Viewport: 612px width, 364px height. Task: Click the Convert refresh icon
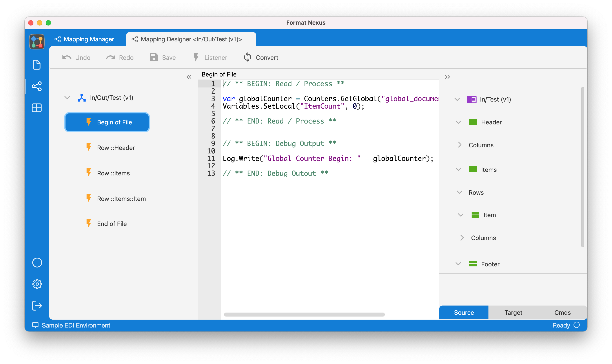click(x=248, y=57)
